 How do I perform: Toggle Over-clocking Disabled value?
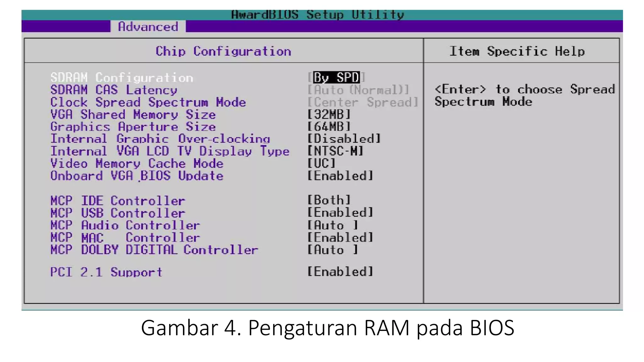[344, 139]
